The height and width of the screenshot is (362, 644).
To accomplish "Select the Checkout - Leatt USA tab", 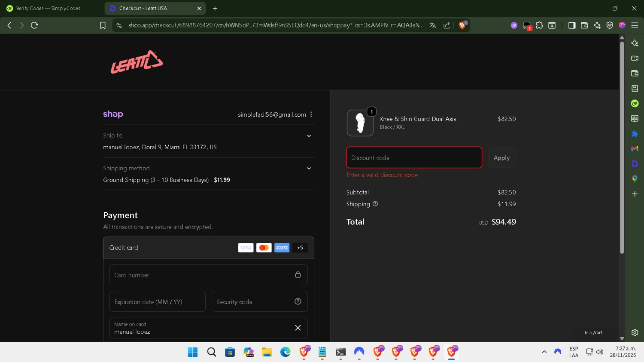I will (155, 8).
